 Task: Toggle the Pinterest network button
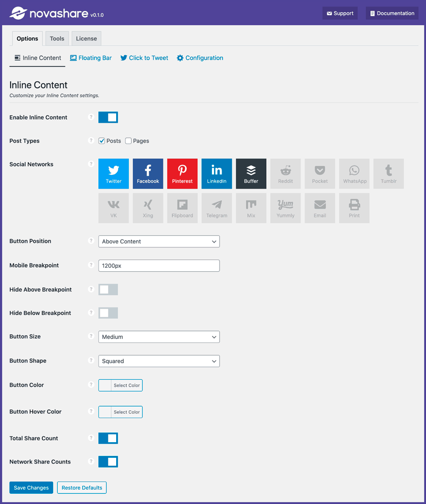pos(182,173)
